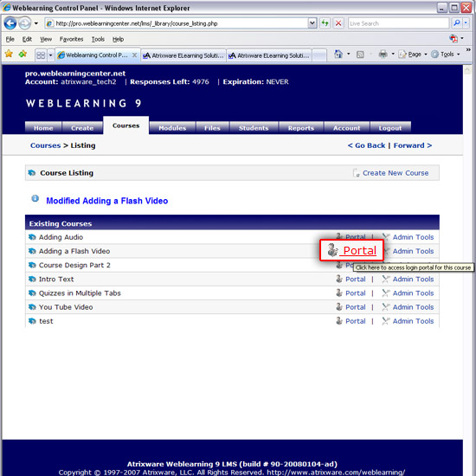476x476 pixels.
Task: Open the File menu
Action: tap(10, 39)
